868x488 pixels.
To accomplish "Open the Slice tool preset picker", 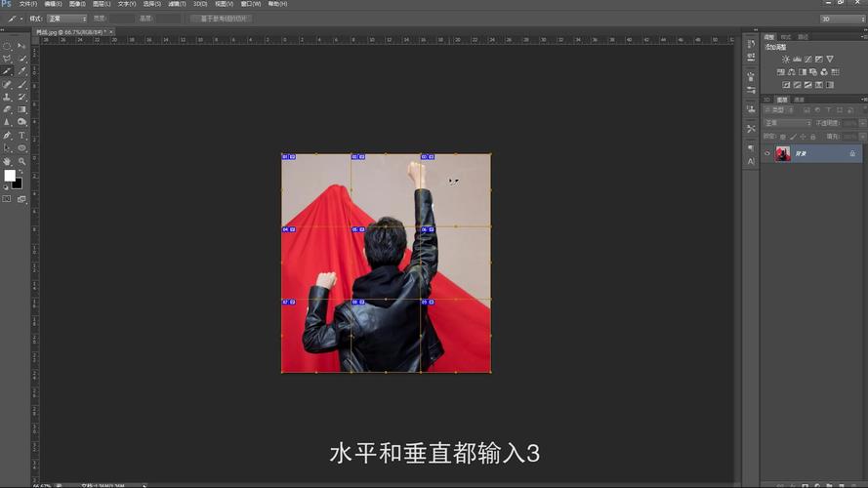I will [x=15, y=19].
